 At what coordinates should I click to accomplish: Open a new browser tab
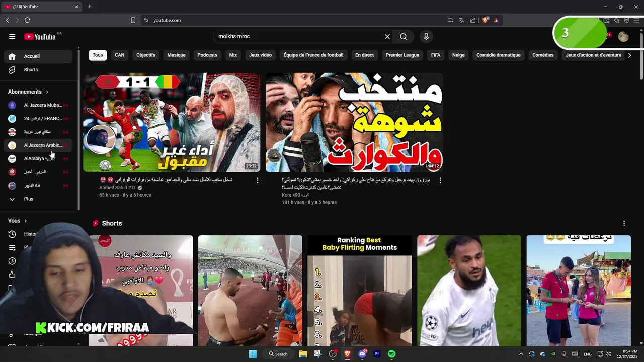point(89,7)
